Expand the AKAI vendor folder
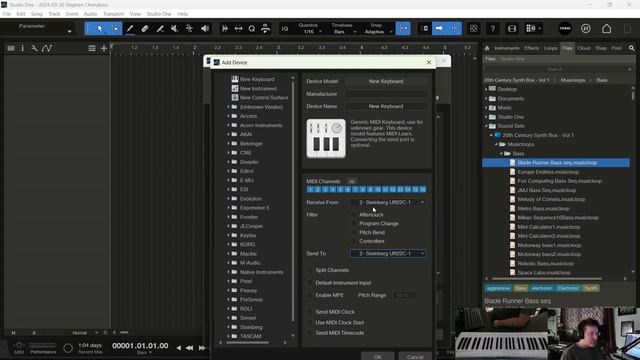640x360 pixels. pyautogui.click(x=228, y=134)
